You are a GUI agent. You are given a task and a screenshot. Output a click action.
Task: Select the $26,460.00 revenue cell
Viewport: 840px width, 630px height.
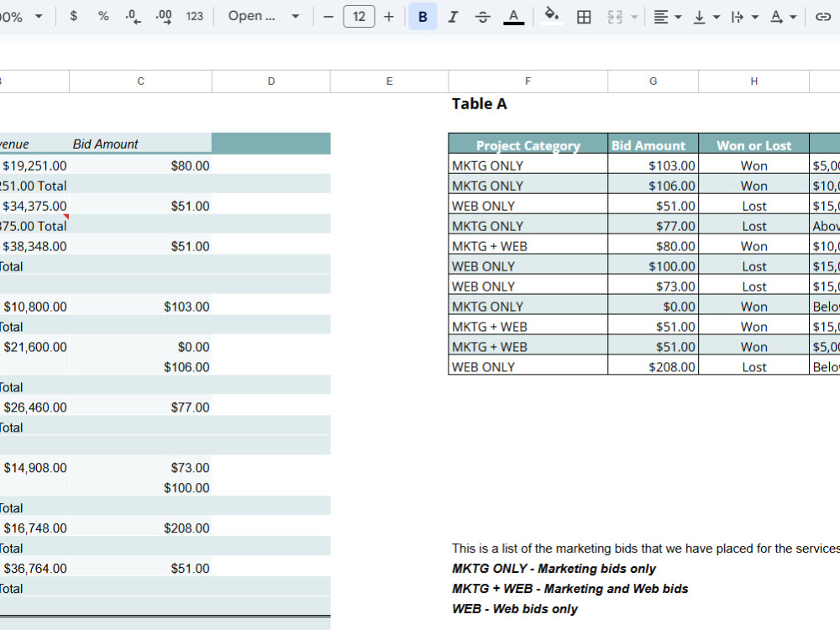coord(34,407)
